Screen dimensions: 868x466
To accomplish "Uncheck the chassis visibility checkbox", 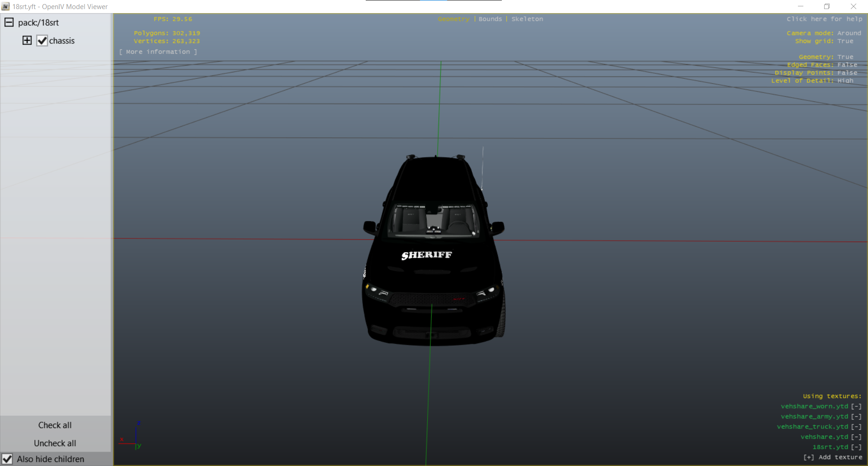I will 42,41.
